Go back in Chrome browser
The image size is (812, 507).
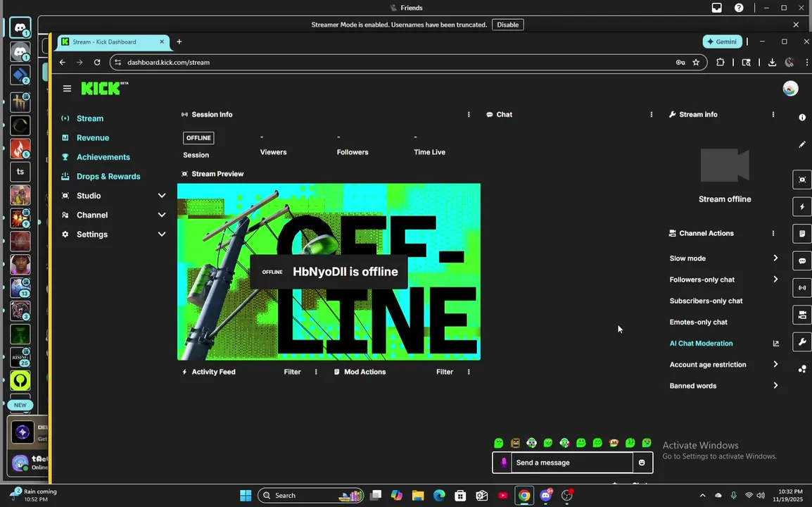62,62
